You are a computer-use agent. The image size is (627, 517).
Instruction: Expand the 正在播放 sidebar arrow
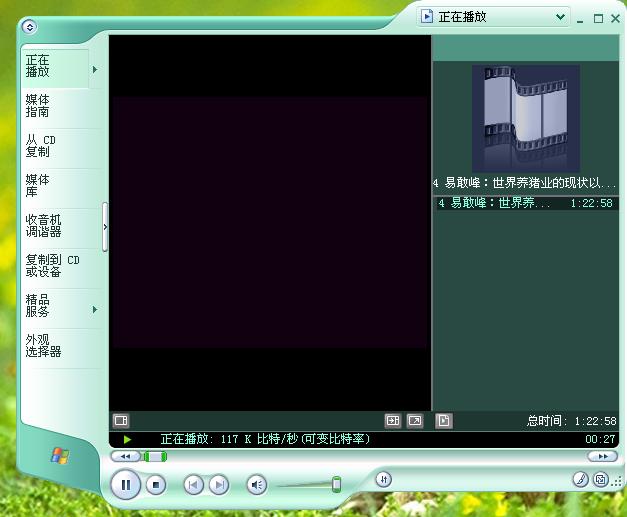[x=95, y=70]
